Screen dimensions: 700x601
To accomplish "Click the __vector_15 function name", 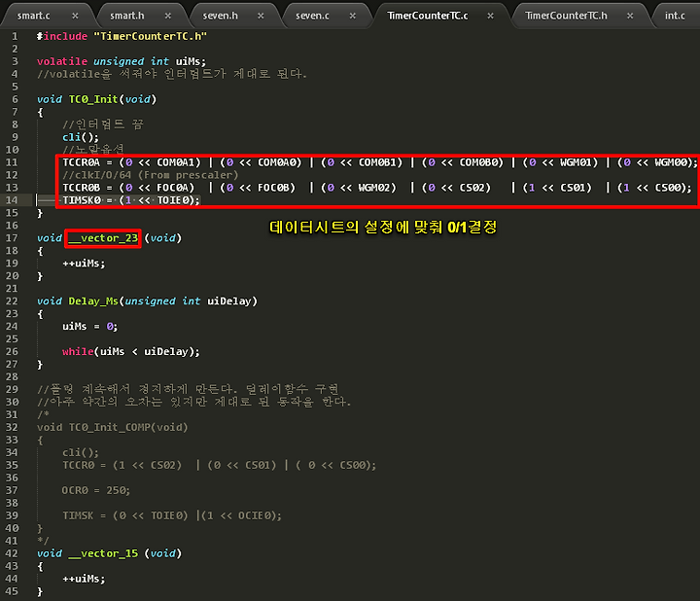I will (x=103, y=553).
